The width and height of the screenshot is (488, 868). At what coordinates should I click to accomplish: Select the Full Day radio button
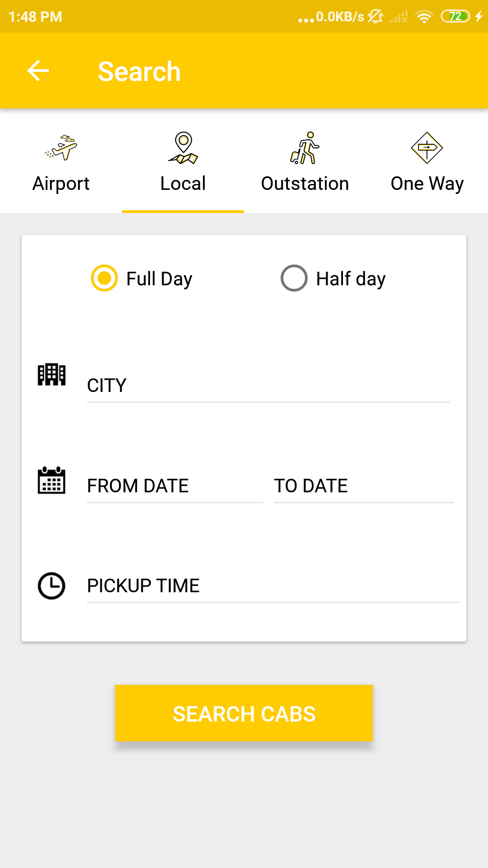(104, 278)
